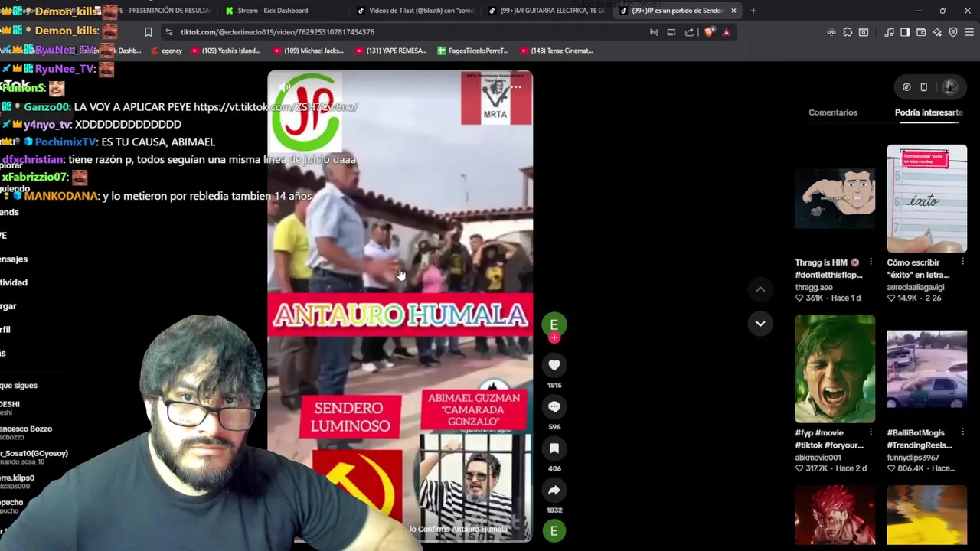
Task: Open the video three-dots options menu
Action: (516, 87)
